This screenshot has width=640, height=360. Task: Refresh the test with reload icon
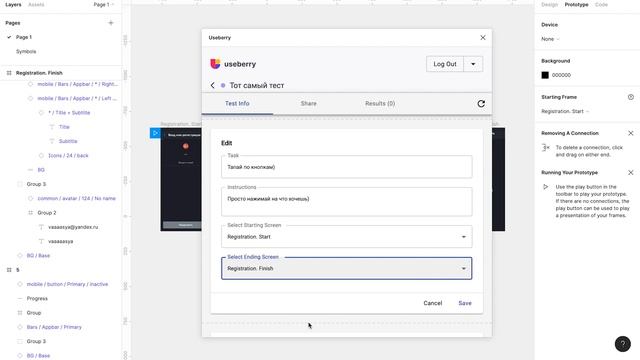481,104
